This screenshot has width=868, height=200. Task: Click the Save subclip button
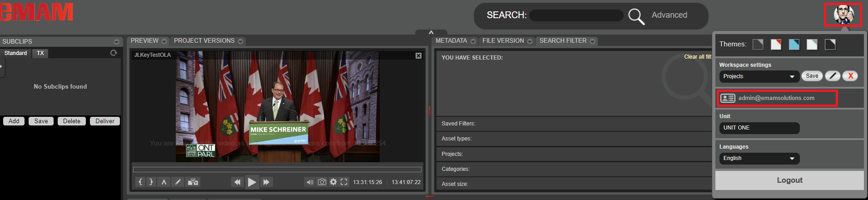41,121
